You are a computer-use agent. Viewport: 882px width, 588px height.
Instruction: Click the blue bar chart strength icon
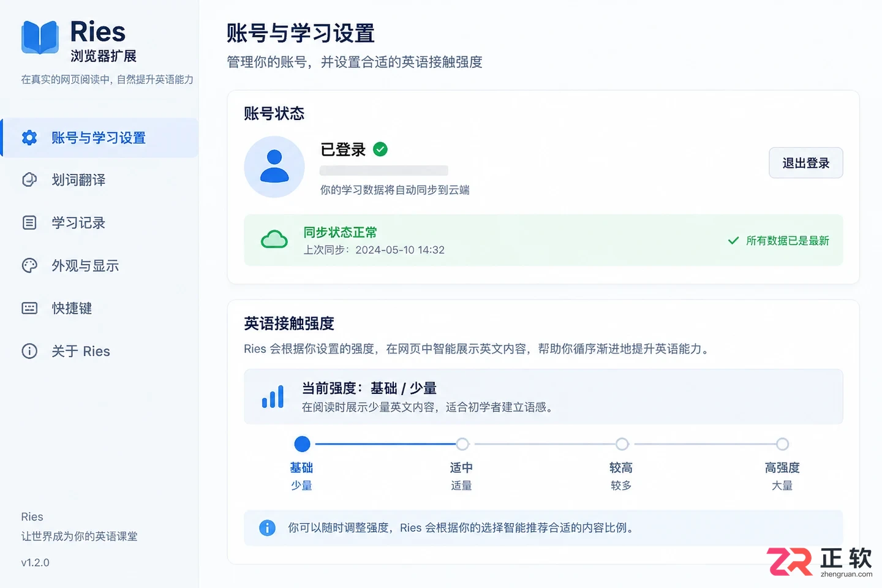pos(273,396)
